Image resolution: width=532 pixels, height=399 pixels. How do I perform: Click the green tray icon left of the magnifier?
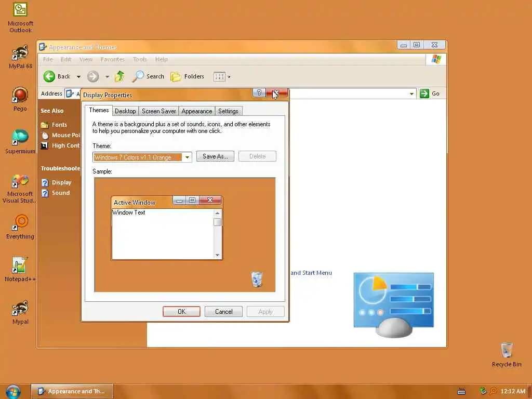click(x=483, y=391)
